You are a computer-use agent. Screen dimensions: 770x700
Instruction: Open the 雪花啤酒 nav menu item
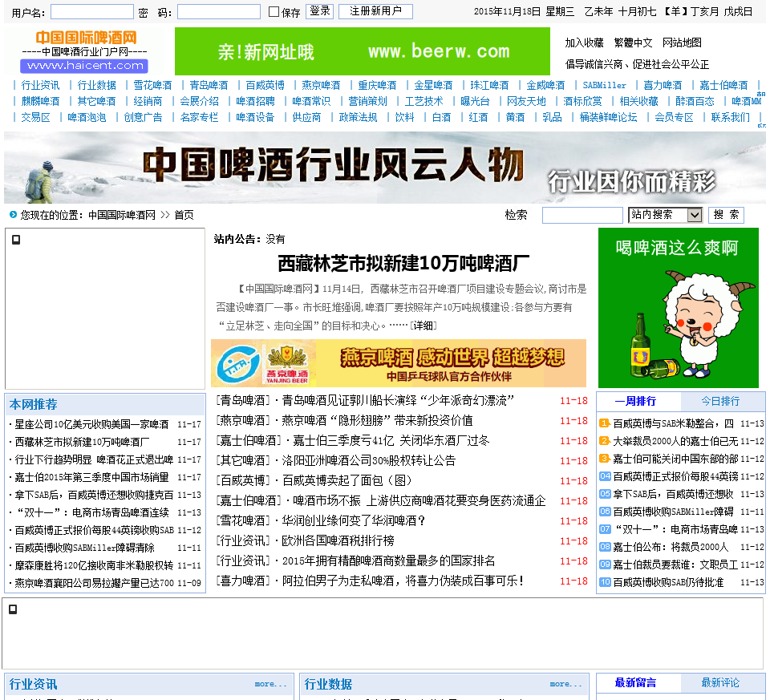point(152,86)
